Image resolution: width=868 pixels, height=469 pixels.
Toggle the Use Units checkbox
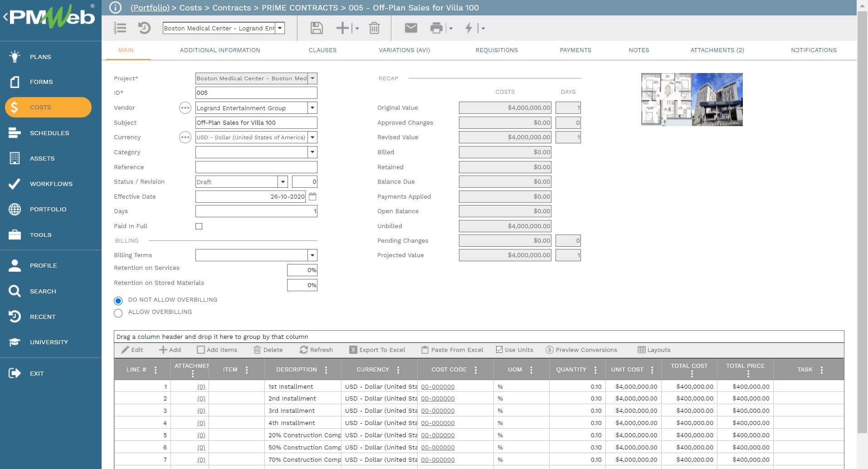[499, 350]
